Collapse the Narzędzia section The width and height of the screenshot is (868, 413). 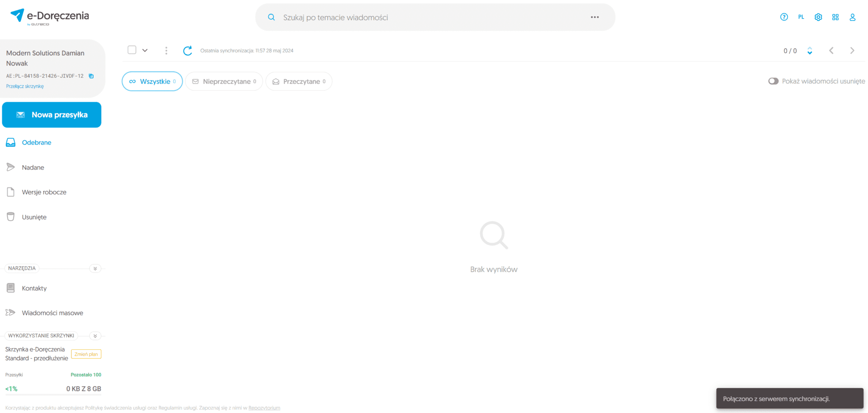95,268
